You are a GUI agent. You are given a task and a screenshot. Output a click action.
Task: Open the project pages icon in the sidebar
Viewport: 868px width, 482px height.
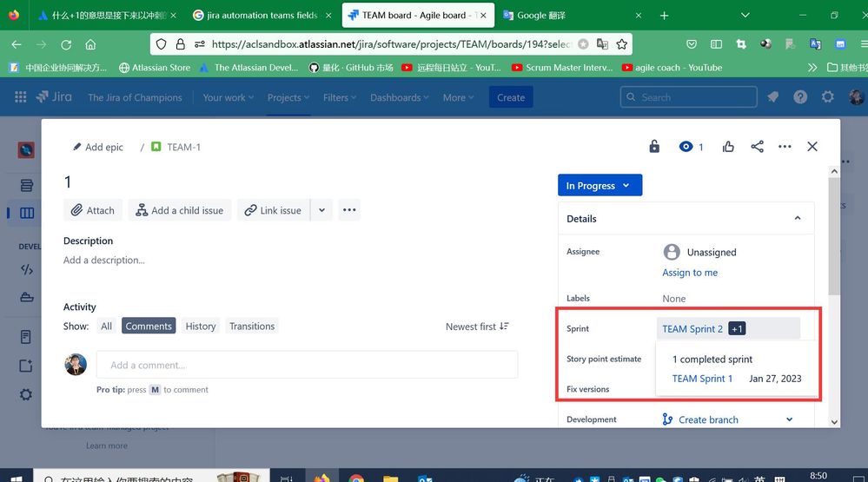tap(25, 337)
